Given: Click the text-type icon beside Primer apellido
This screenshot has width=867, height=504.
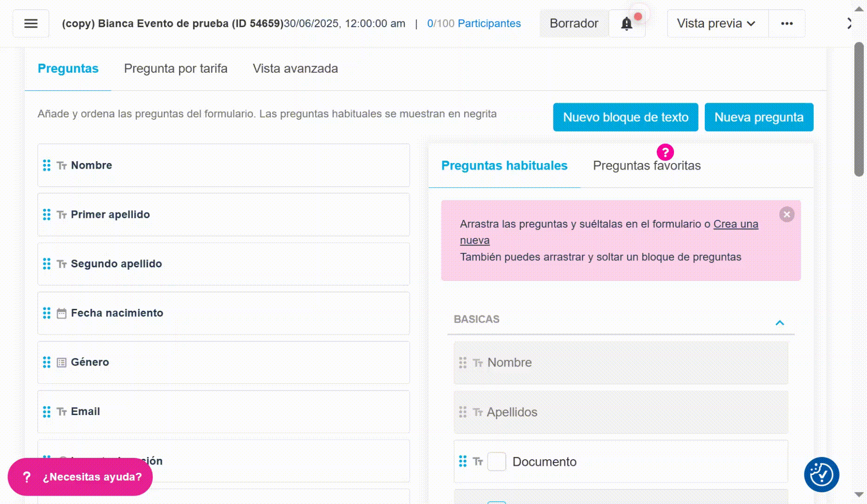Looking at the screenshot, I should [62, 215].
